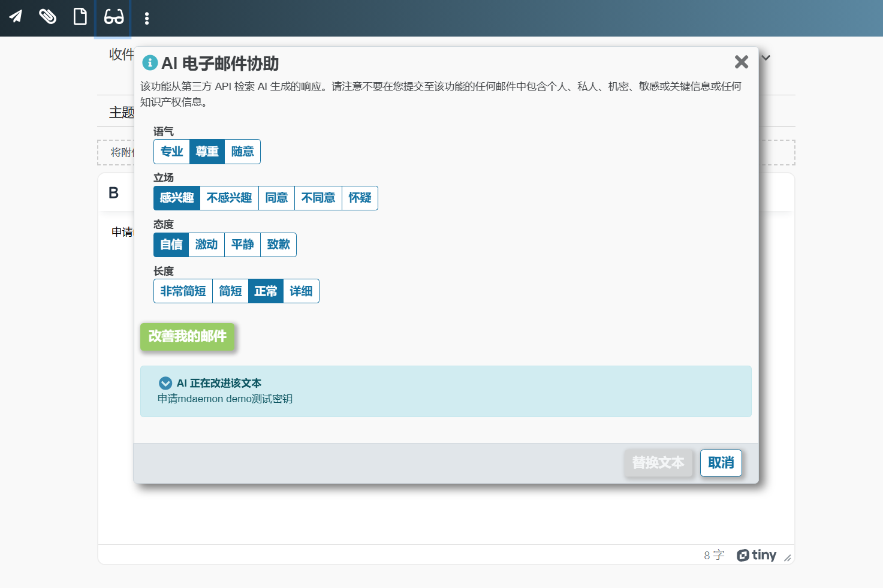Open the three-dot more options menu

point(147,18)
